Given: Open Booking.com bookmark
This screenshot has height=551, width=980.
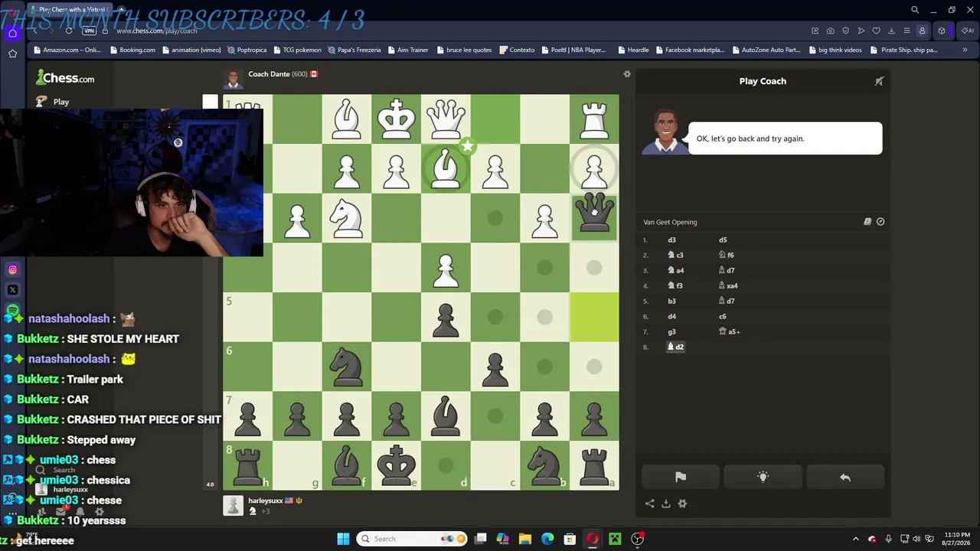Looking at the screenshot, I should [132, 51].
